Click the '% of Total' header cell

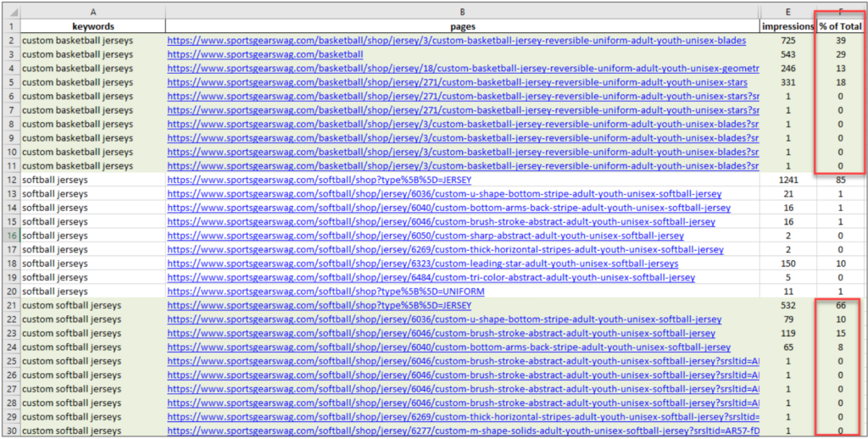840,26
